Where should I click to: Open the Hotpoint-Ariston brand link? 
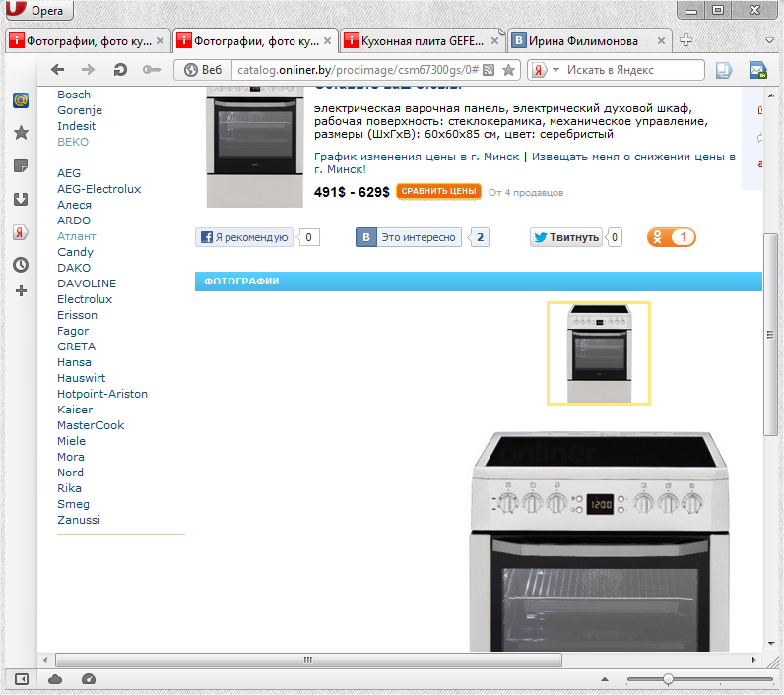pos(102,394)
